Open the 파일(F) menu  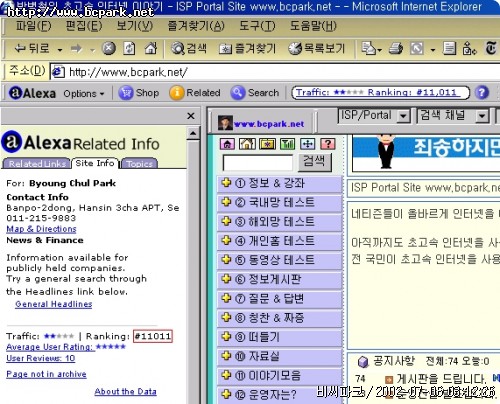pos(33,26)
